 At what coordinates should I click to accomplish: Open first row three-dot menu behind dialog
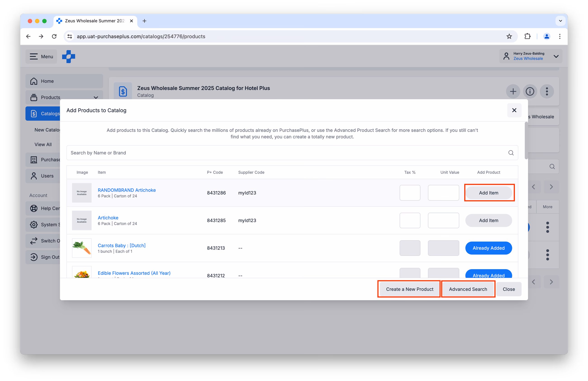click(548, 227)
